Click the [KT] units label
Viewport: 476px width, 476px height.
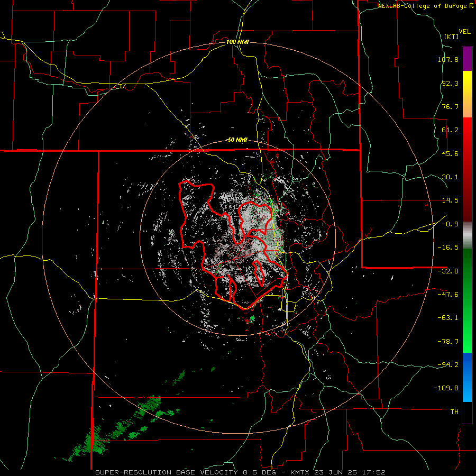[x=451, y=36]
